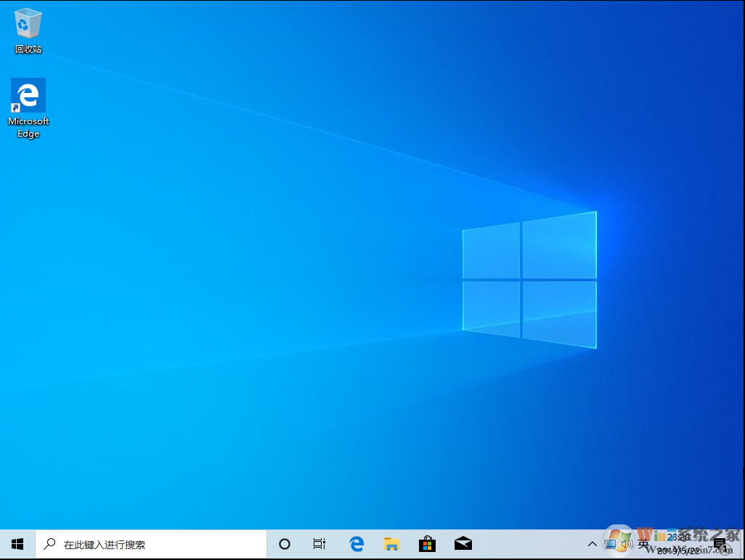Open File Explorer from the taskbar

pos(391,543)
